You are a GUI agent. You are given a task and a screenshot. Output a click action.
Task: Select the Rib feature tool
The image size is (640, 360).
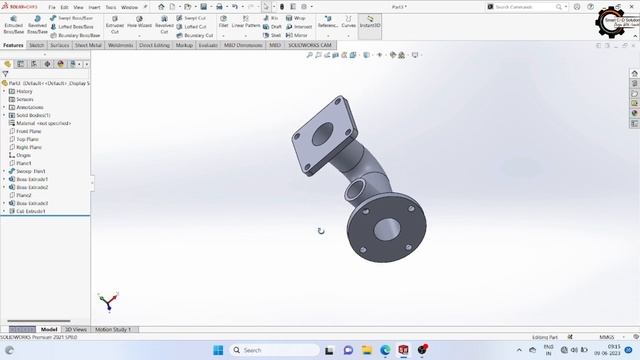tap(271, 18)
